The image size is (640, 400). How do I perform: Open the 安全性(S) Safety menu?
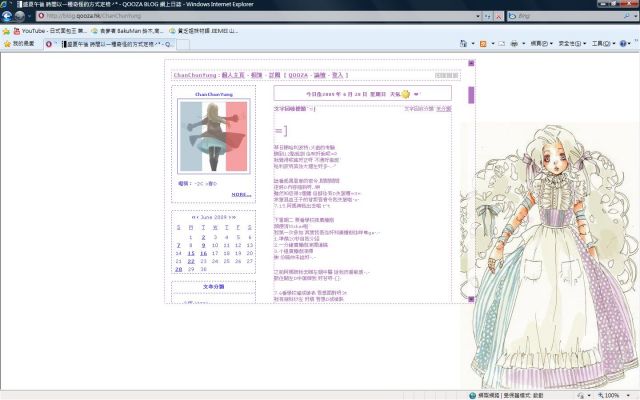[572, 43]
